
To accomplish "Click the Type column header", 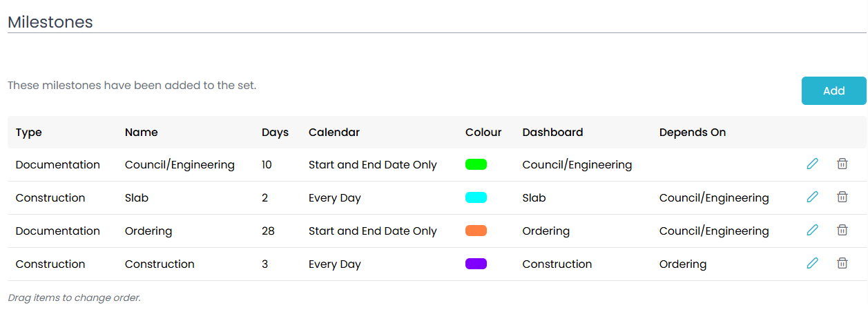I will click(29, 133).
